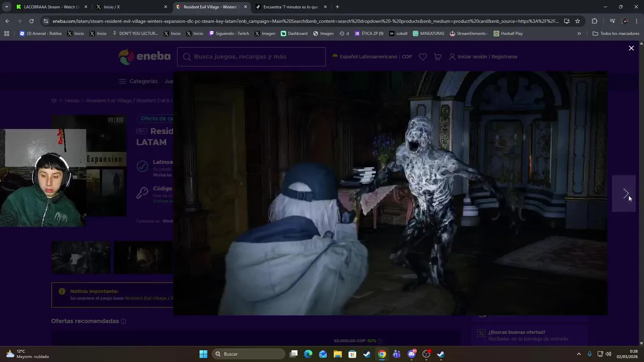Click the taskbar Buscar search box
644x362 pixels.
(249, 354)
